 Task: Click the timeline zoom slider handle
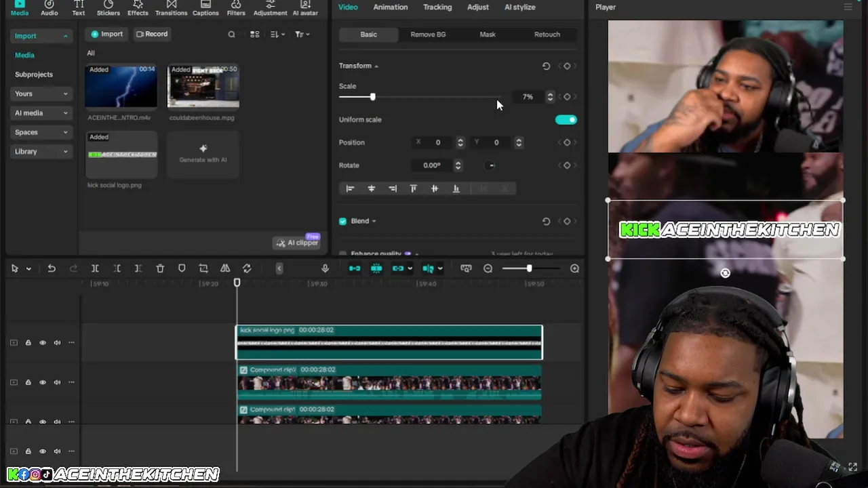click(x=529, y=268)
